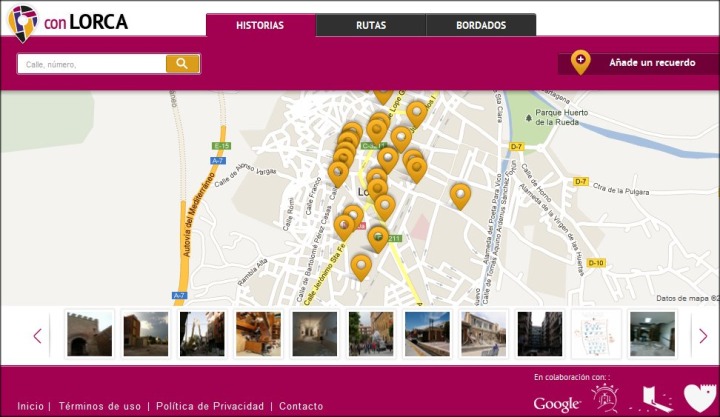Viewport: 720px width, 417px height.
Task: Open the last thumbnail with dim room
Action: tap(652, 334)
